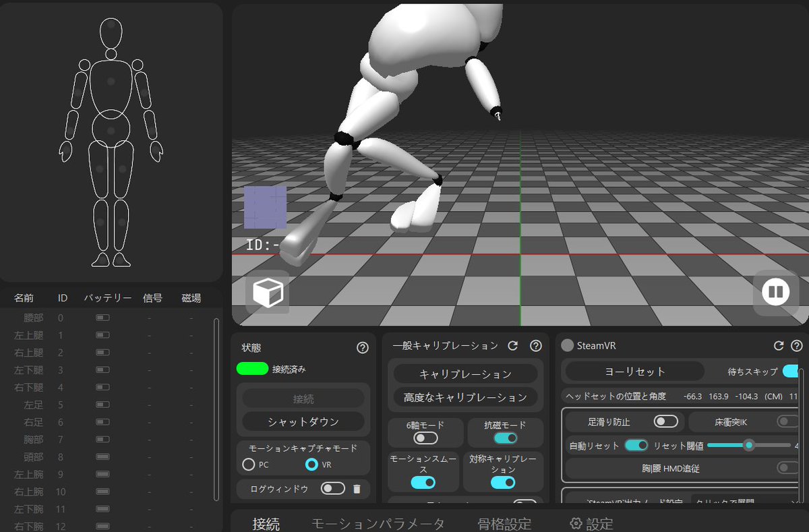Toggle the 胸腰 HMD追従 switch

(x=787, y=468)
